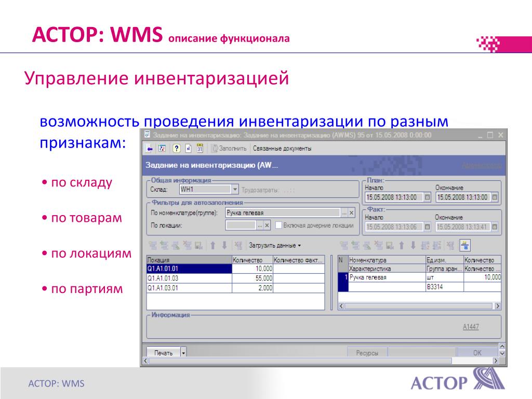
Task: Click the refresh document icon in top toolbar
Action: coord(162,149)
